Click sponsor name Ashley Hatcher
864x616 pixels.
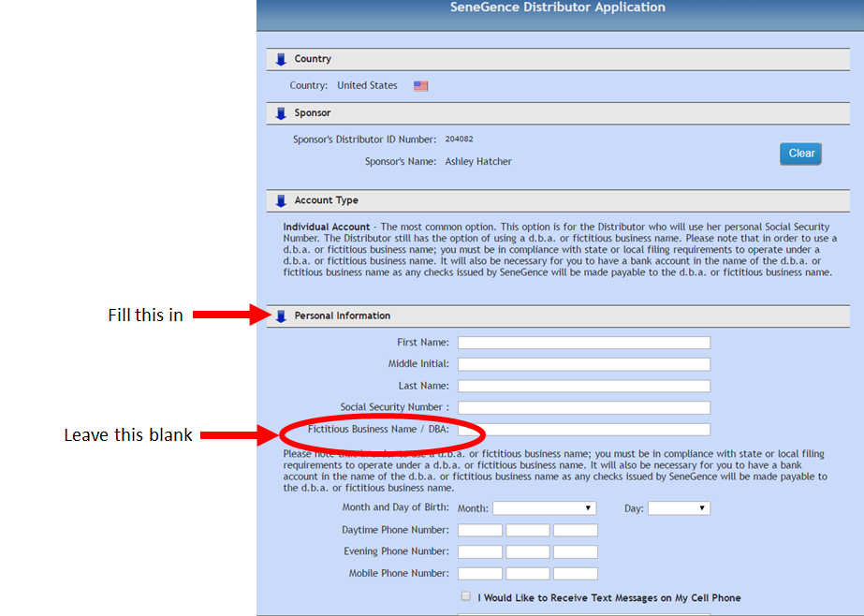pyautogui.click(x=478, y=161)
